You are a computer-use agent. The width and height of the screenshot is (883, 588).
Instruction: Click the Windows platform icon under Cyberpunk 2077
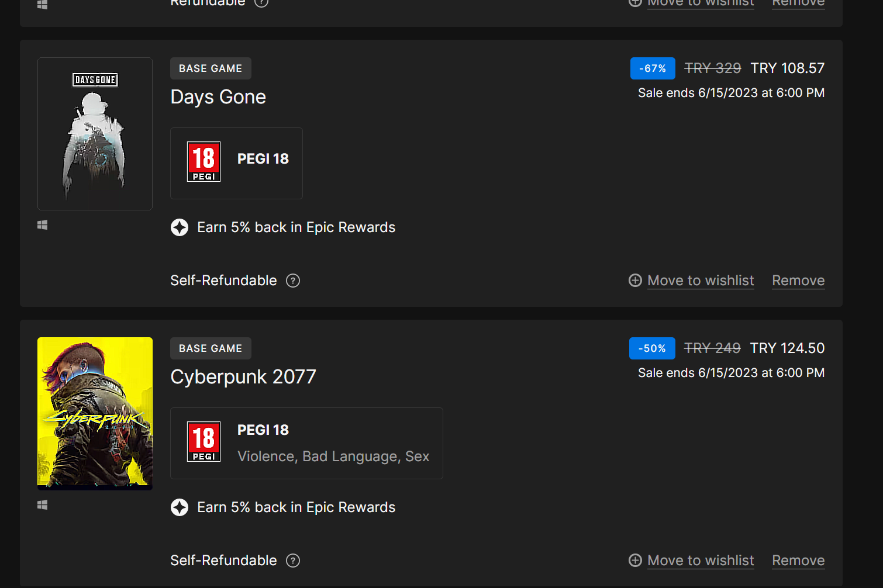click(43, 505)
